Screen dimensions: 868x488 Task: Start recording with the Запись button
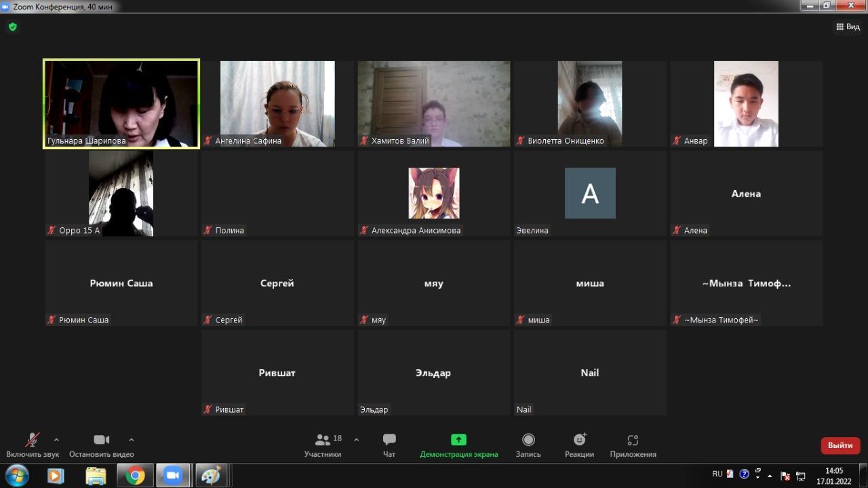[x=528, y=445]
